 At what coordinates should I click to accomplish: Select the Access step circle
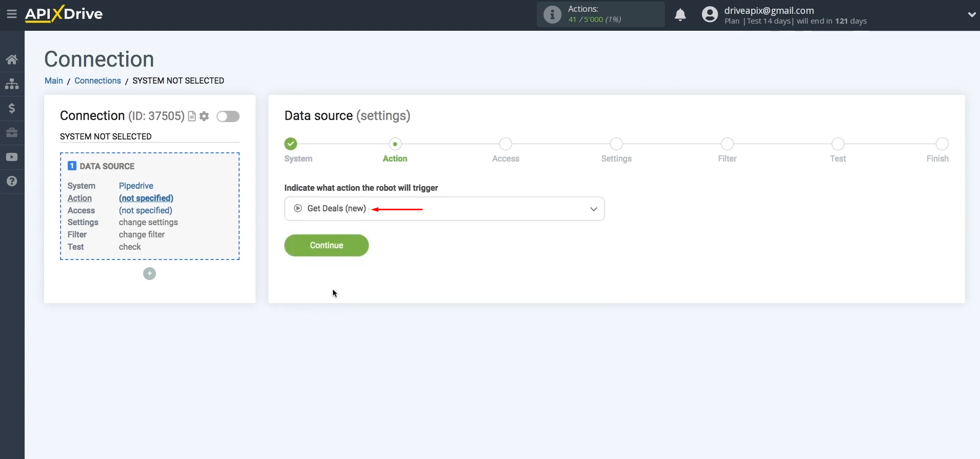(506, 144)
